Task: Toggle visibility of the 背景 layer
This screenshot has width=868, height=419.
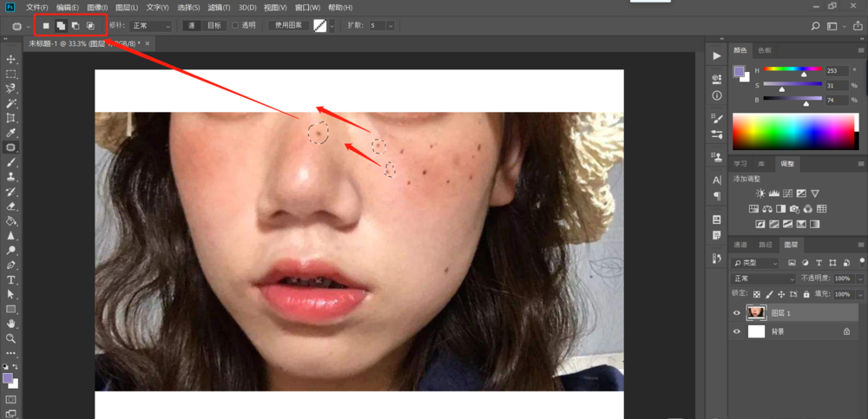Action: tap(738, 331)
